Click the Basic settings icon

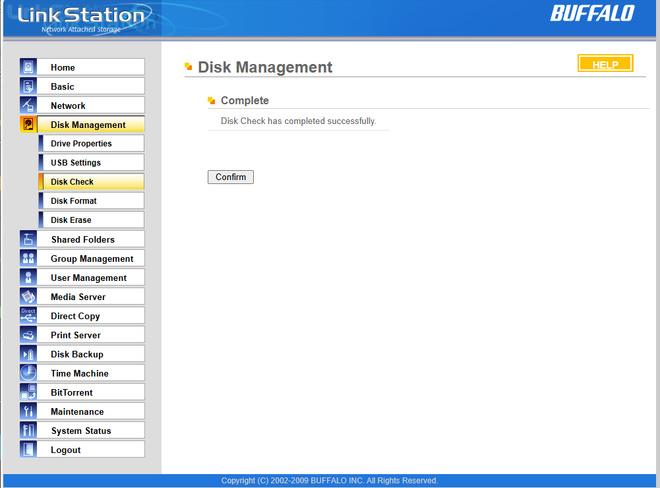[x=28, y=86]
